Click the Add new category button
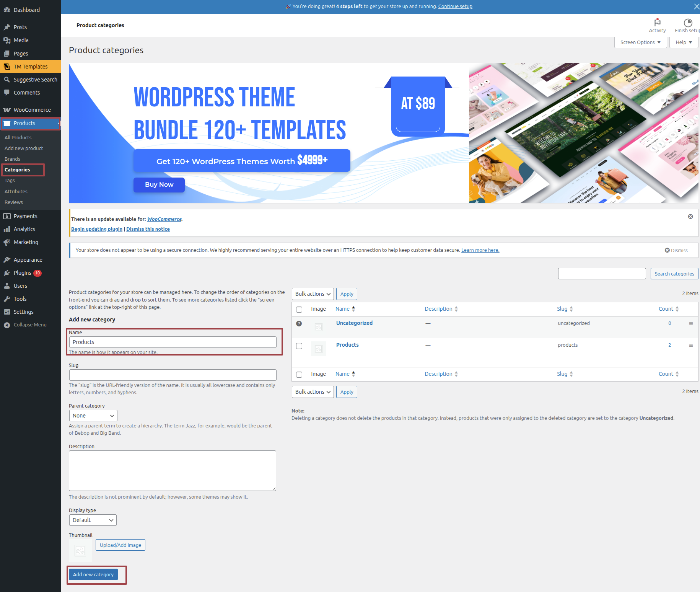The height and width of the screenshot is (592, 700). click(93, 574)
